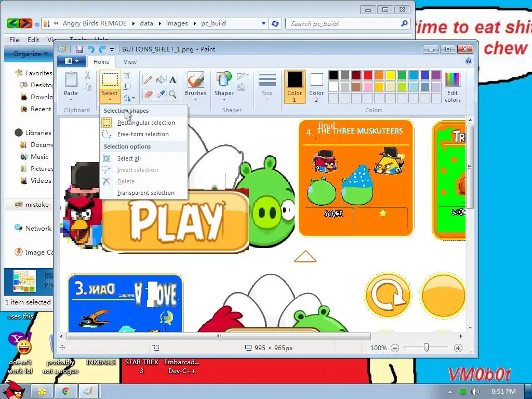Click the vertical canvas scrollbar thumb

pos(470,167)
